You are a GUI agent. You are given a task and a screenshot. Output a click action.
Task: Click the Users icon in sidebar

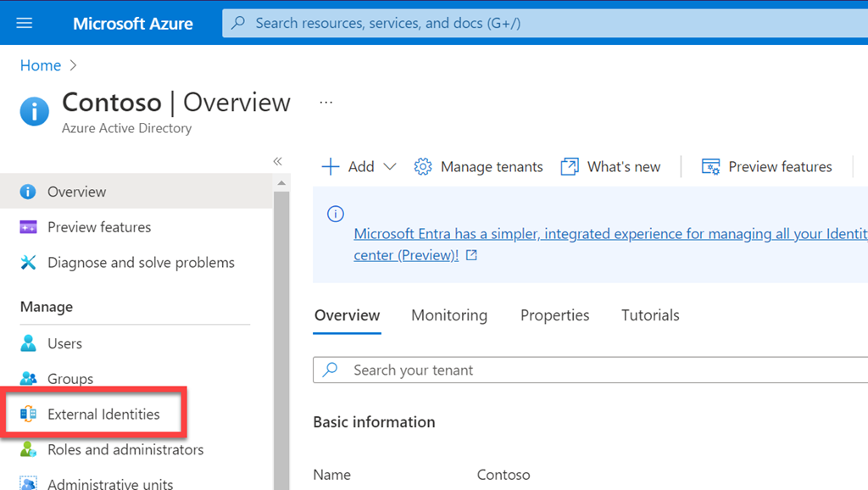click(29, 343)
